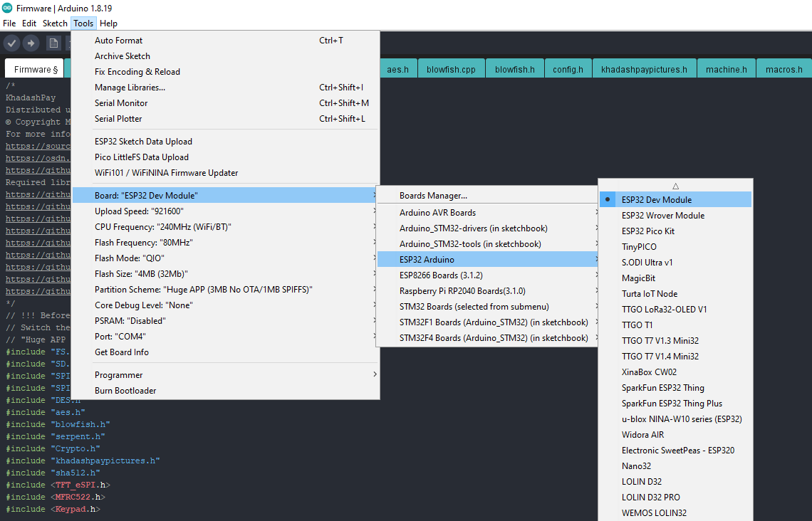Open the macros.h tab
The width and height of the screenshot is (812, 521).
pyautogui.click(x=784, y=69)
